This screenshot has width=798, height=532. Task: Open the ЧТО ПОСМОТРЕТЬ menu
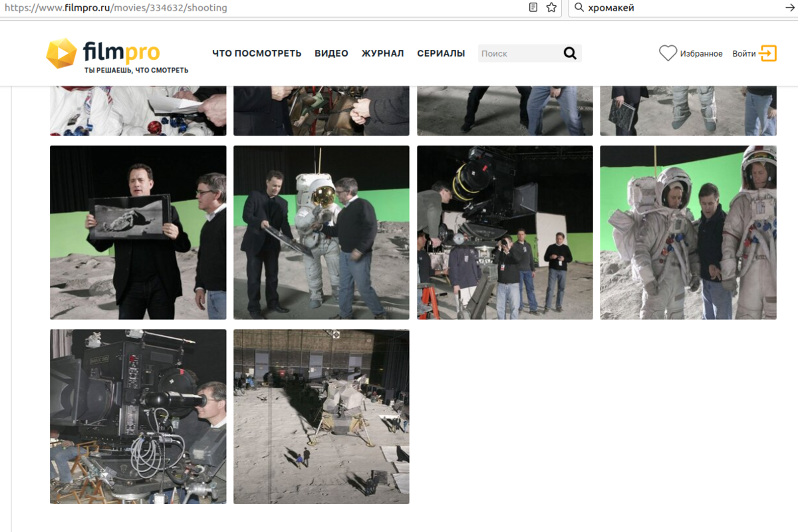[257, 53]
